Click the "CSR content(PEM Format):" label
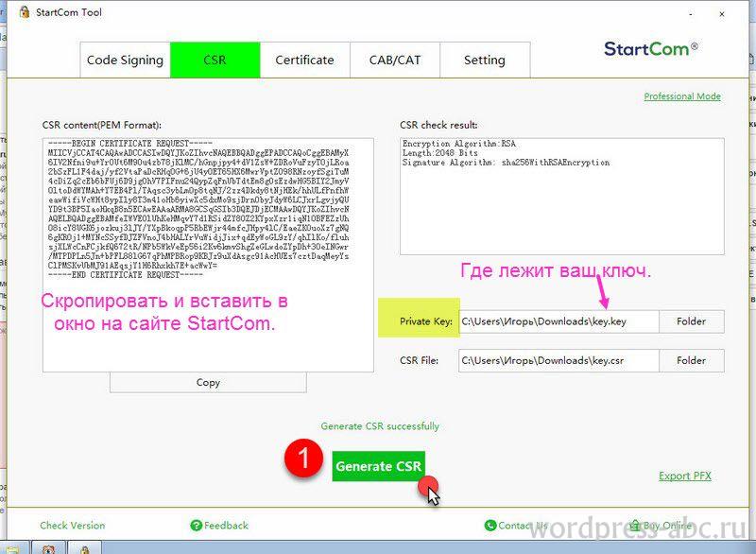This screenshot has width=756, height=554. pos(102,126)
